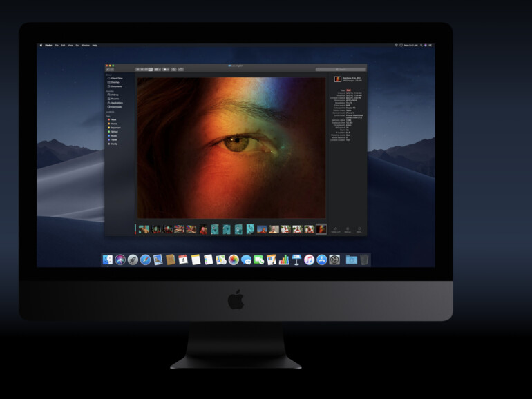This screenshot has height=399, width=532.
Task: Open Mail stamp icon in Dock
Action: coord(158,260)
